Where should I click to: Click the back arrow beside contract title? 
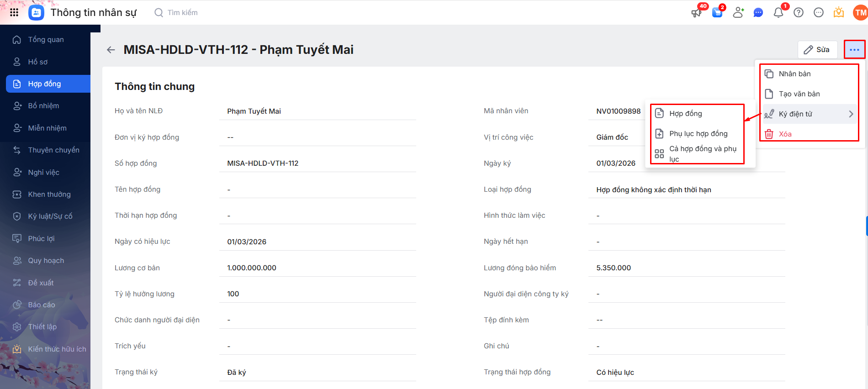point(111,50)
